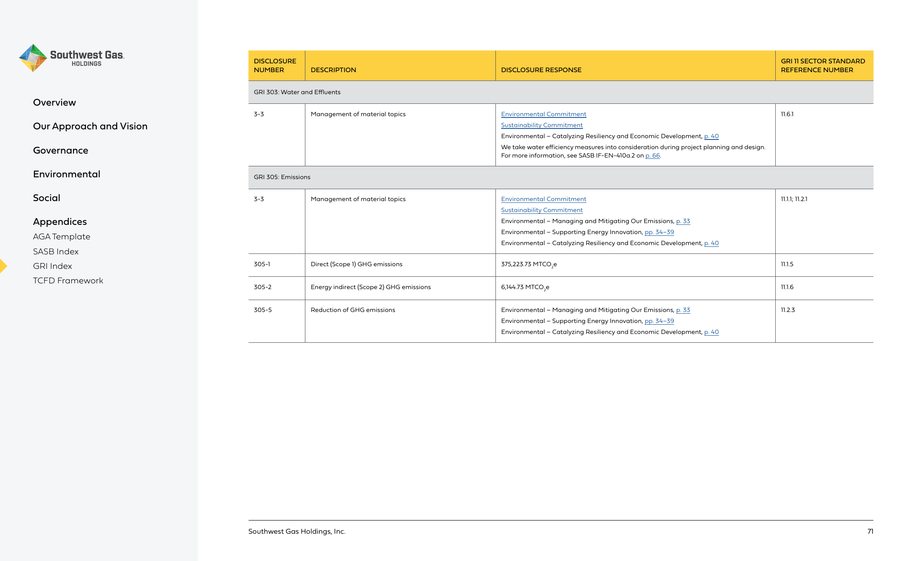Click the GRI 303: Water and Effluents heading
The width and height of the screenshot is (924, 561).
[297, 92]
